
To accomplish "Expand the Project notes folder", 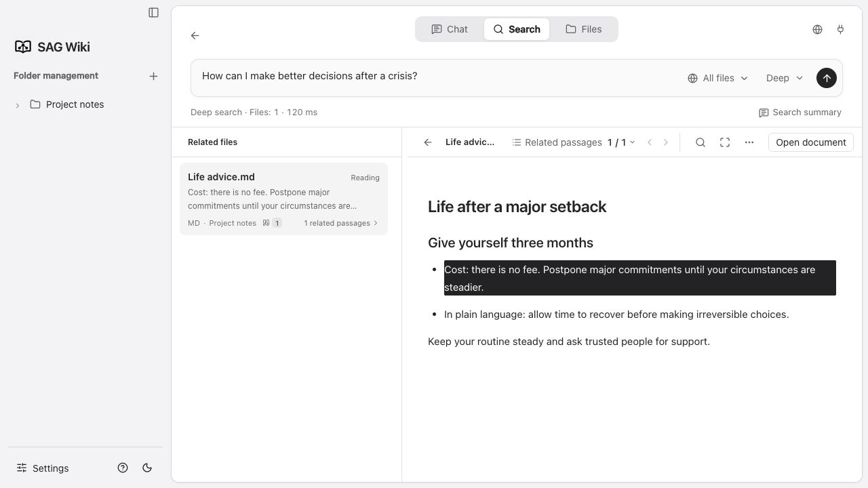I will tap(18, 105).
